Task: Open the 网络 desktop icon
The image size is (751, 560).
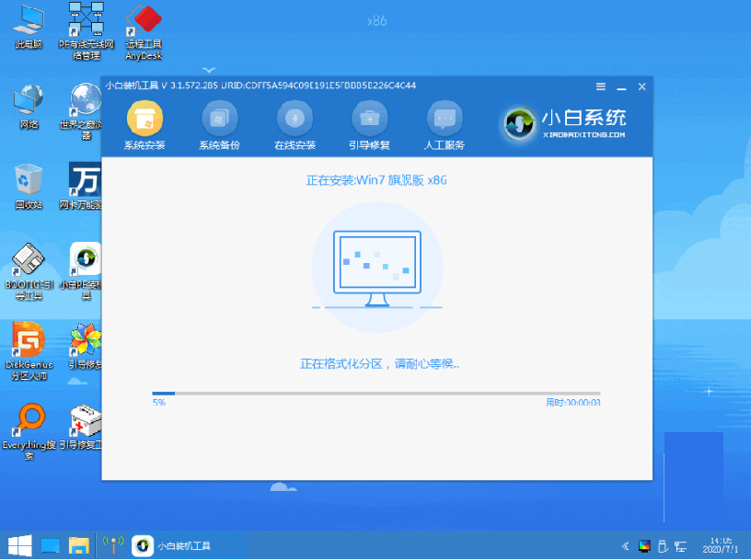Action: point(29,108)
